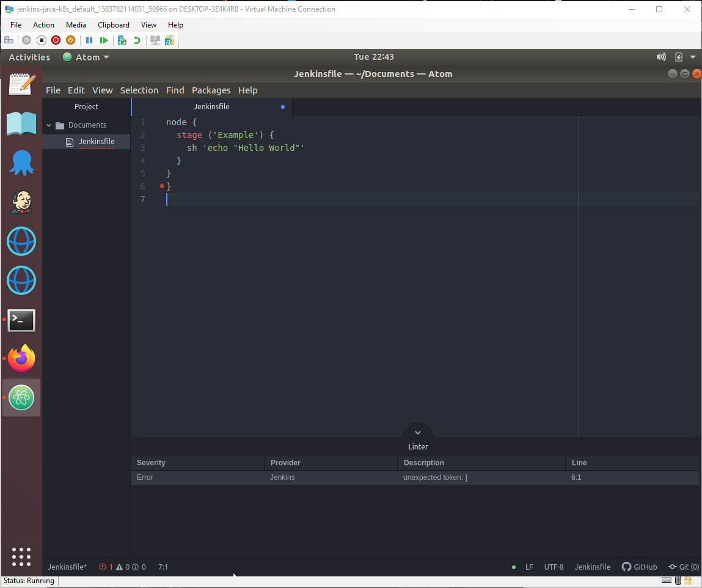Viewport: 702px width, 588px height.
Task: Open the system tray menu arrow
Action: pos(692,57)
